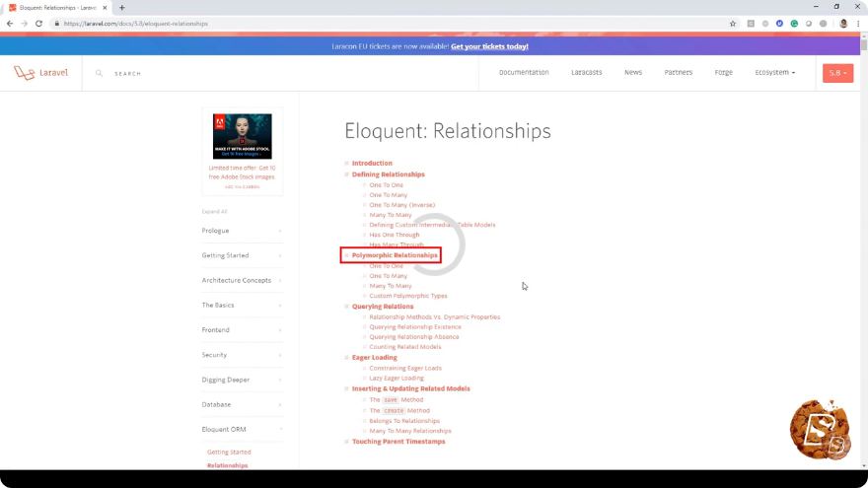Open the browser profile avatar icon
Image resolution: width=868 pixels, height=488 pixels.
[843, 24]
